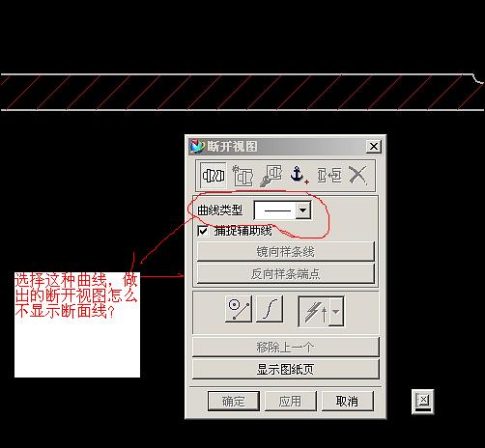Choose the Replace Break Boundary icon

coord(271,176)
